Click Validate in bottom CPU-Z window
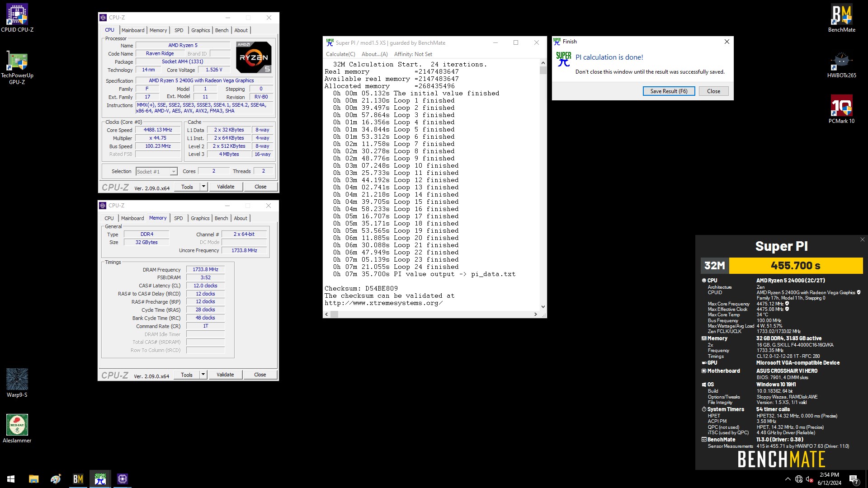Viewport: 868px width, 488px height. click(225, 375)
